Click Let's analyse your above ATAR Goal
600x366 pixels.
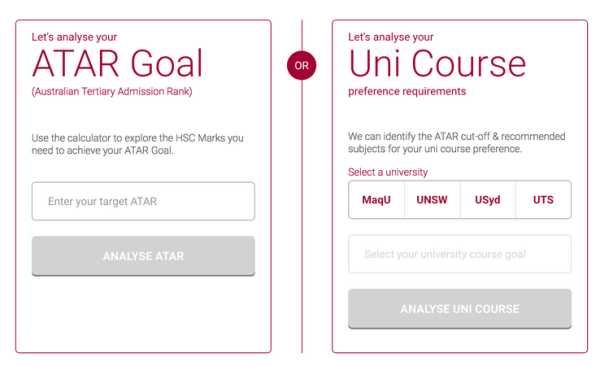tap(74, 37)
